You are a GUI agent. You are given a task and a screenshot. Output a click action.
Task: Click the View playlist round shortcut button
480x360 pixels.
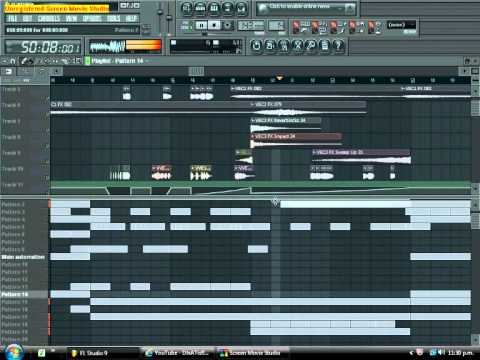tap(187, 8)
